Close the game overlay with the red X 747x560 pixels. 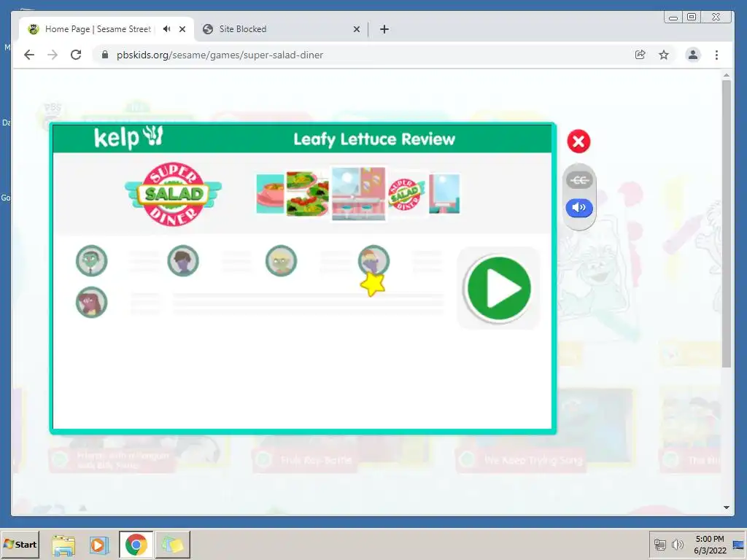(x=578, y=141)
